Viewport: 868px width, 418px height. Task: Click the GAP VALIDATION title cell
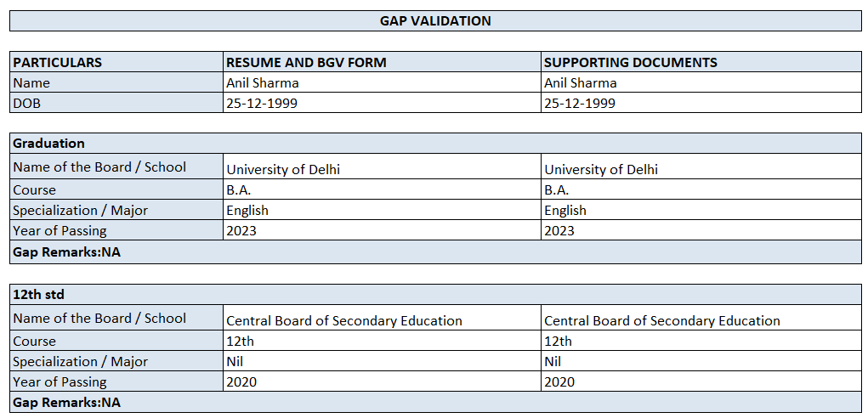(x=435, y=21)
